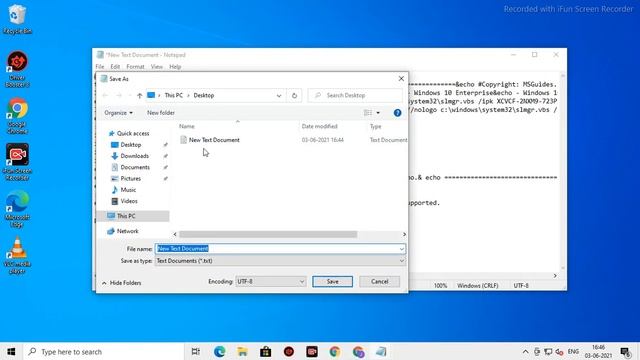The height and width of the screenshot is (360, 640).
Task: Sort by Name column header
Action: point(187,127)
